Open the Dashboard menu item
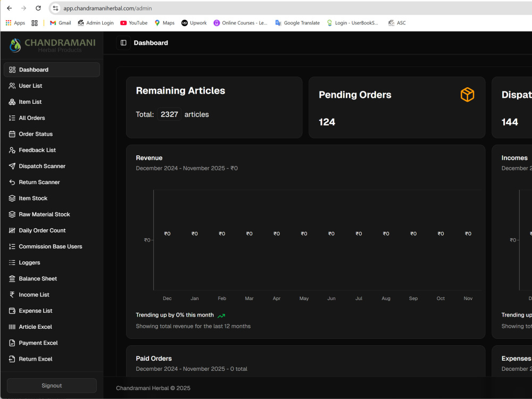532x399 pixels. 52,70
